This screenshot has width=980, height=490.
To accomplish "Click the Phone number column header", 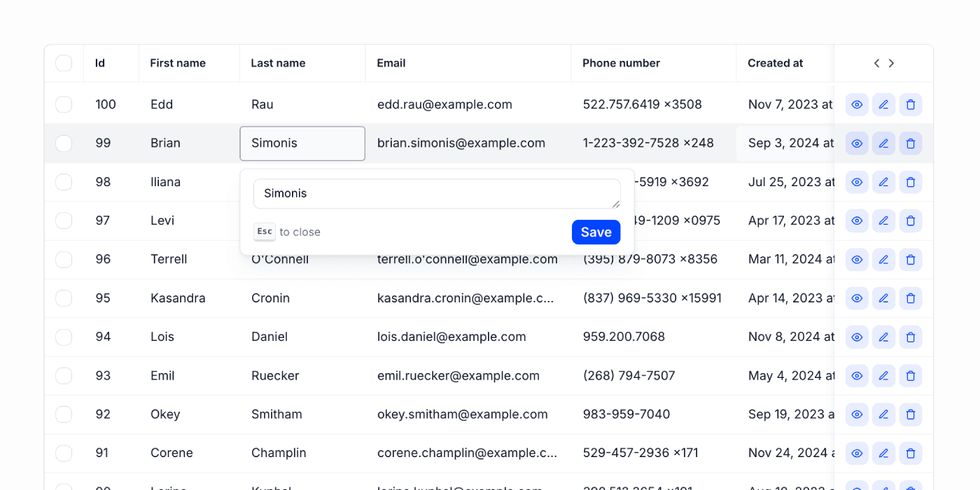I will [654, 63].
